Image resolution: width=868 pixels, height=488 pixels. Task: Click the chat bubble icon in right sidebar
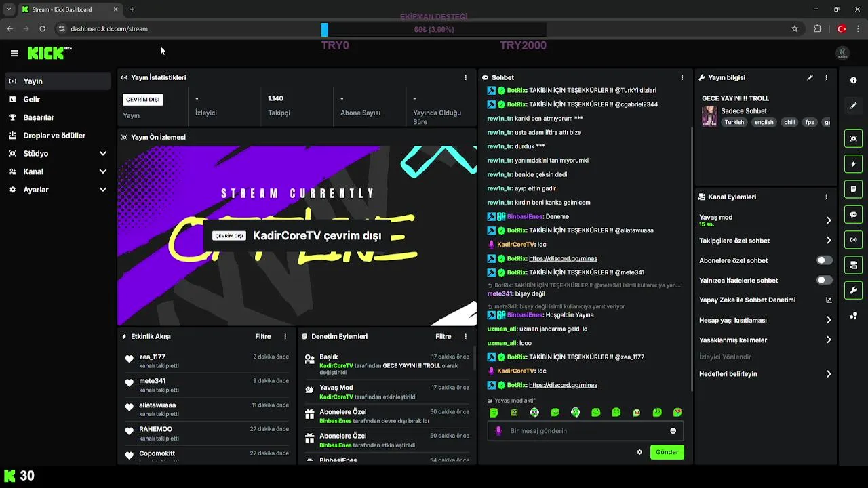click(853, 214)
